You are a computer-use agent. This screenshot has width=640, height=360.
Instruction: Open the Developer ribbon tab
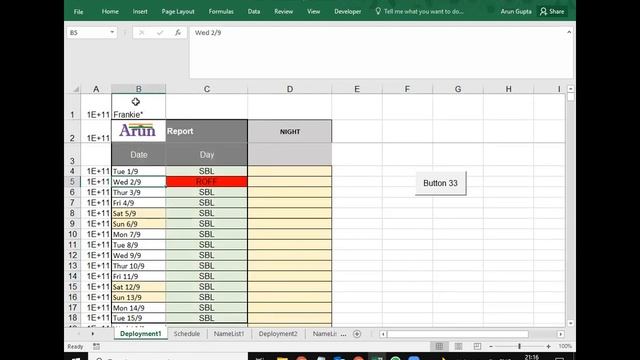tap(348, 11)
